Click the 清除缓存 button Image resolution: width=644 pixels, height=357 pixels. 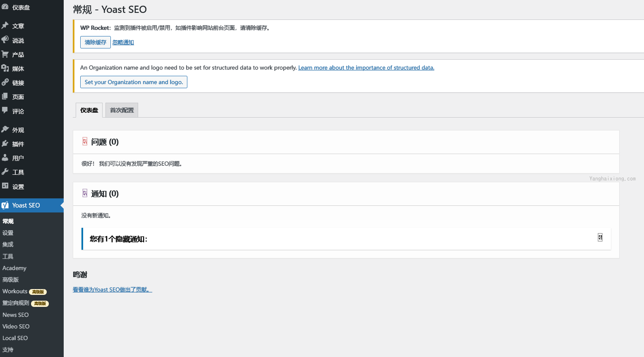[x=96, y=42]
